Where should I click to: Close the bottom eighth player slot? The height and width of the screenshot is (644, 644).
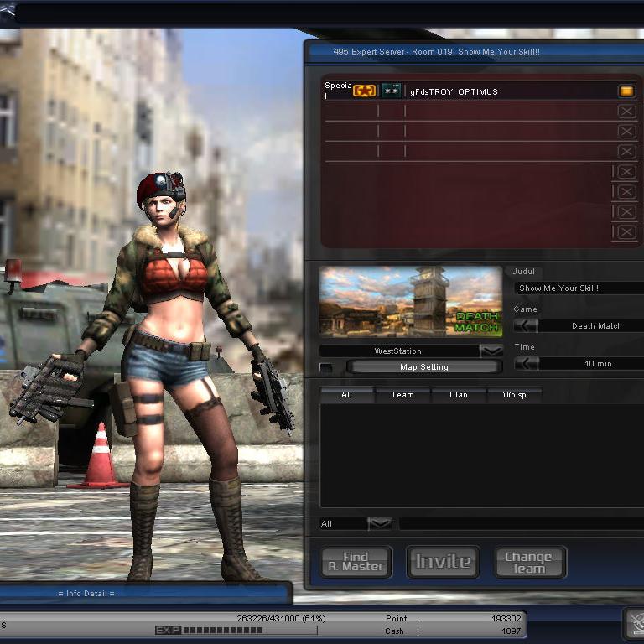click(626, 232)
